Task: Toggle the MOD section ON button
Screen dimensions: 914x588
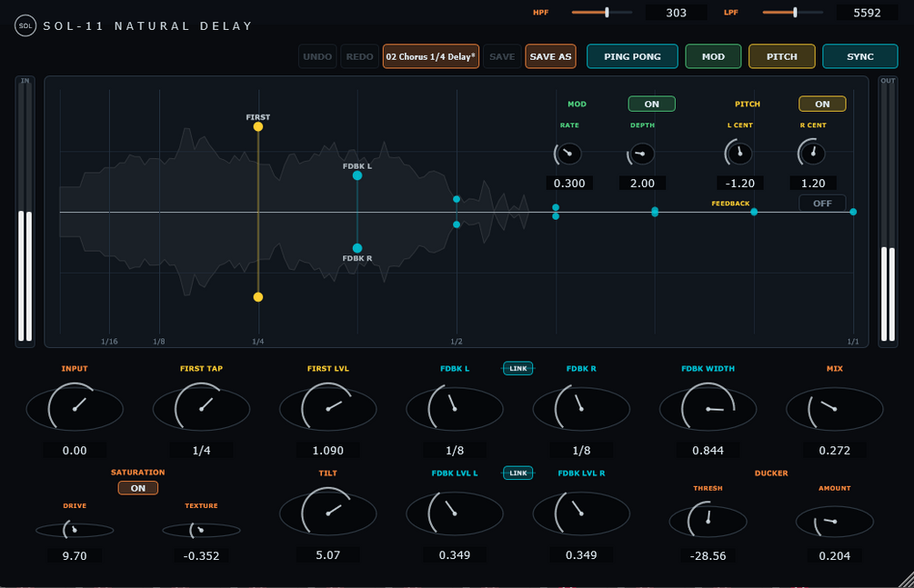Action: (652, 104)
